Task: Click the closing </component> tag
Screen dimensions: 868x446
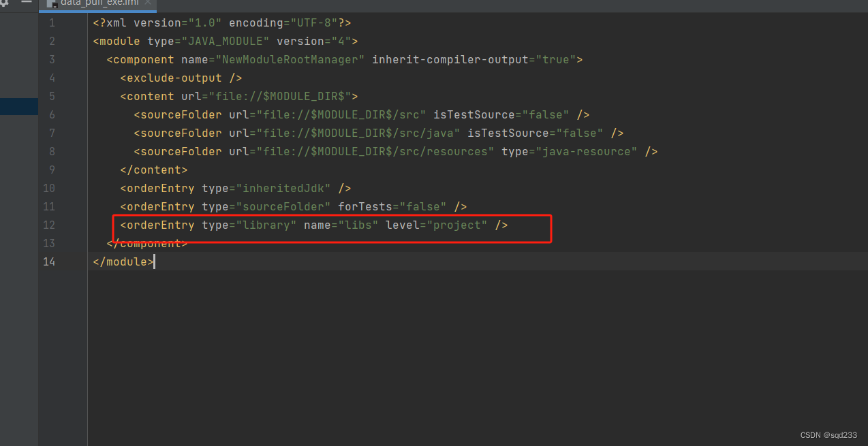Action: (146, 243)
